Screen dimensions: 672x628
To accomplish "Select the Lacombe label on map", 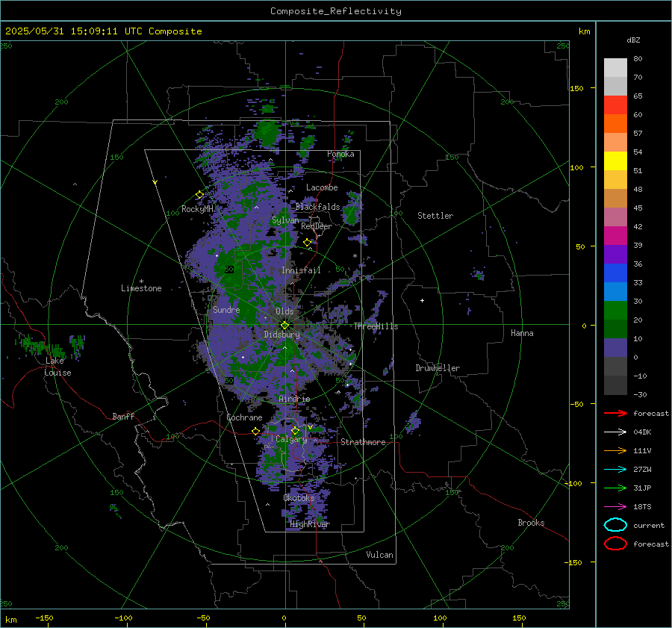I will pyautogui.click(x=322, y=187).
